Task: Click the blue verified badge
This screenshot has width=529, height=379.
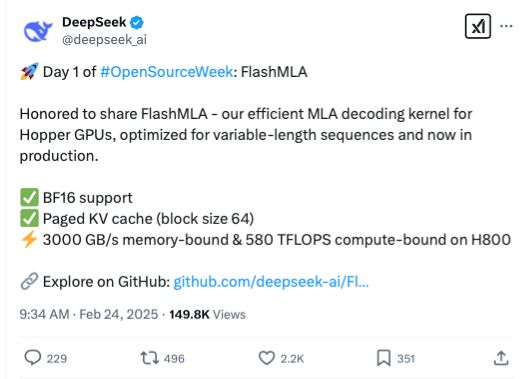Action: [137, 23]
